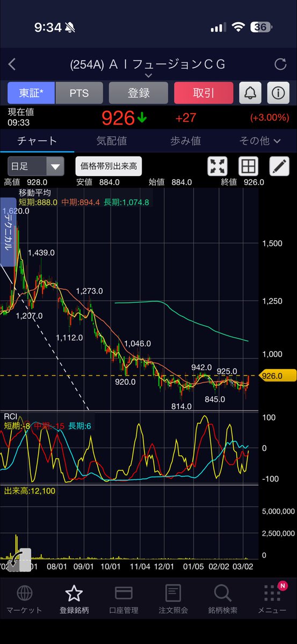Tap the +27 price change value
This screenshot has height=644, width=297.
[186, 118]
